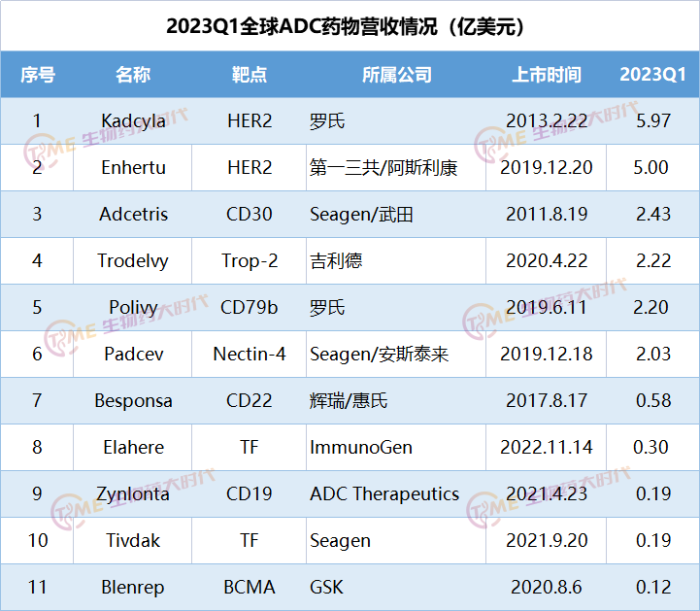Click the revenue value 2.22
The width and height of the screenshot is (700, 611).
653,261
